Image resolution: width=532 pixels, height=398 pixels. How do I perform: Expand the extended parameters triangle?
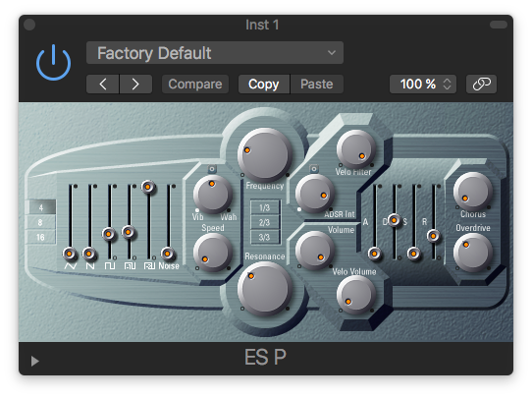point(34,361)
